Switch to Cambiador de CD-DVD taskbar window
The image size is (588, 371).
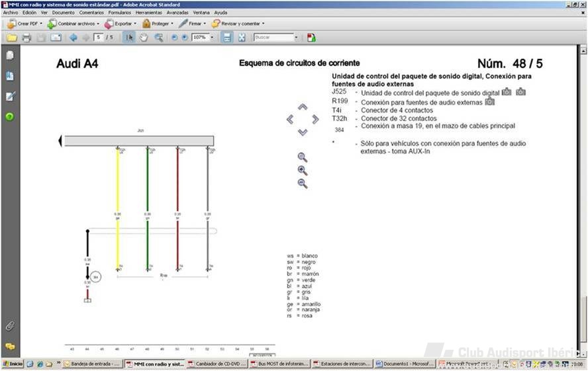217,364
